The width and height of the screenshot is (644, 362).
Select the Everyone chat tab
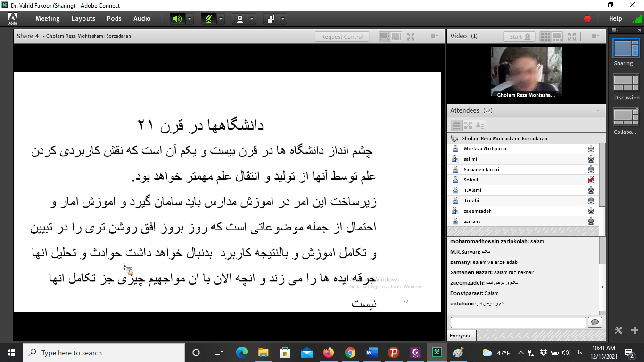[x=461, y=335]
